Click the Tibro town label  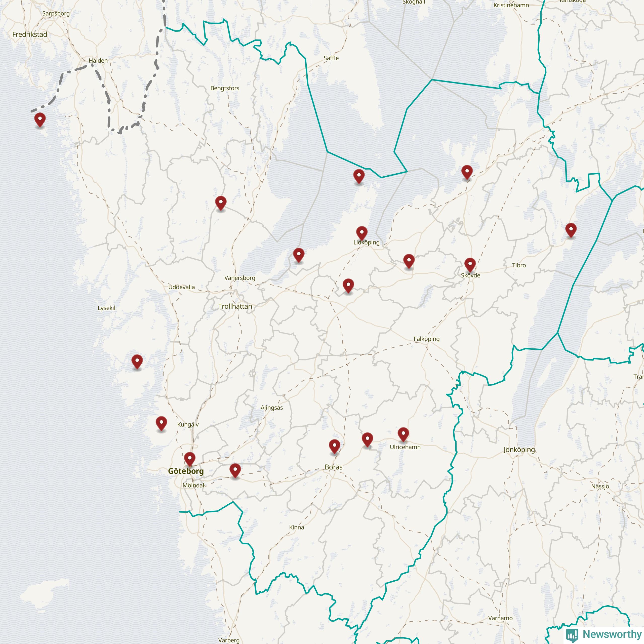(x=519, y=265)
